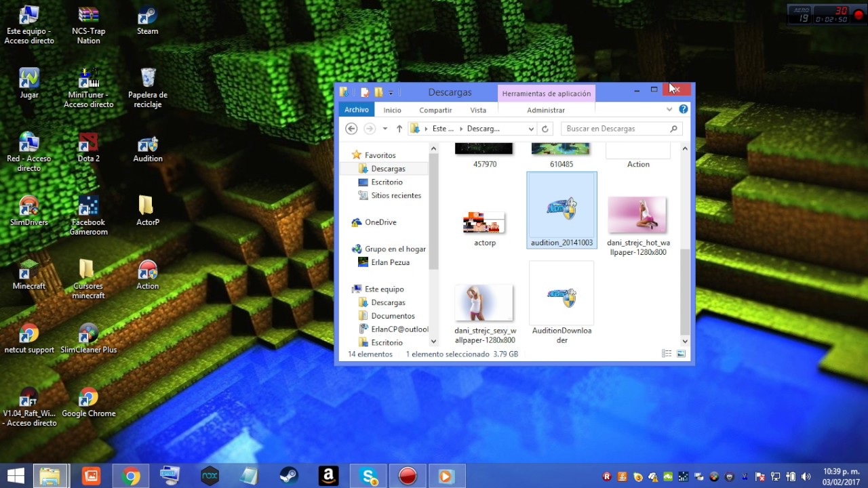Select Grupo en el hogar
Screen dimensions: 868x488
395,249
